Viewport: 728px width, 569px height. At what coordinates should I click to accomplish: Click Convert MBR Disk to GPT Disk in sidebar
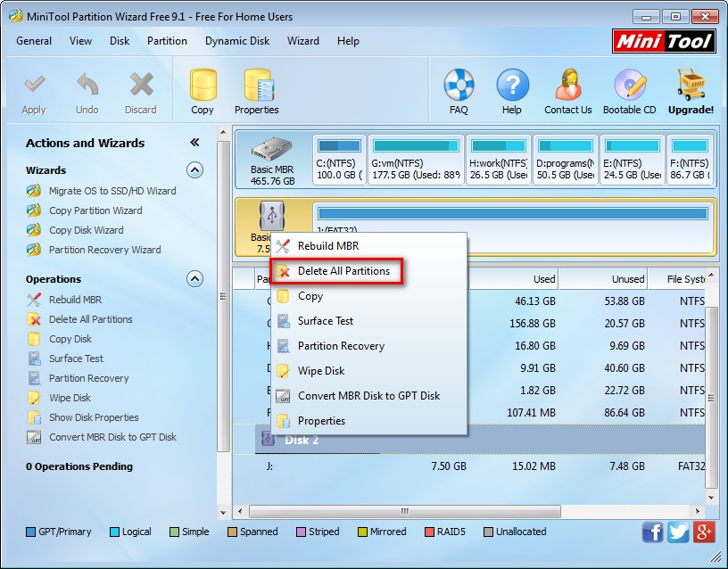[112, 437]
